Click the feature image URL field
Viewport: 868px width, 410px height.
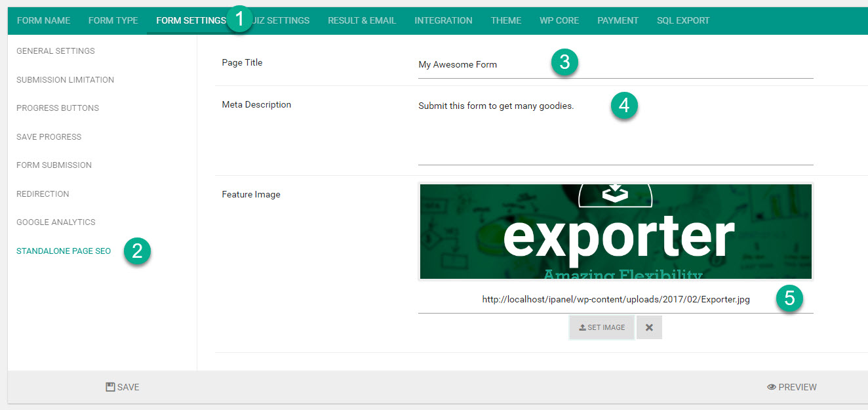(616, 300)
